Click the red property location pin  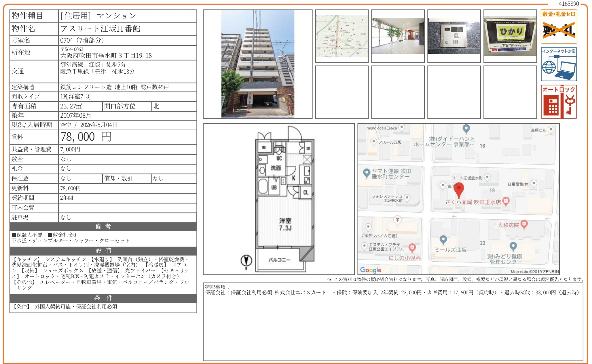(459, 189)
